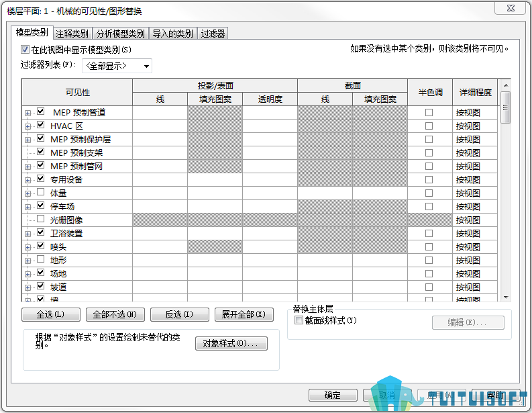Expand the 地形 category

coord(28,261)
